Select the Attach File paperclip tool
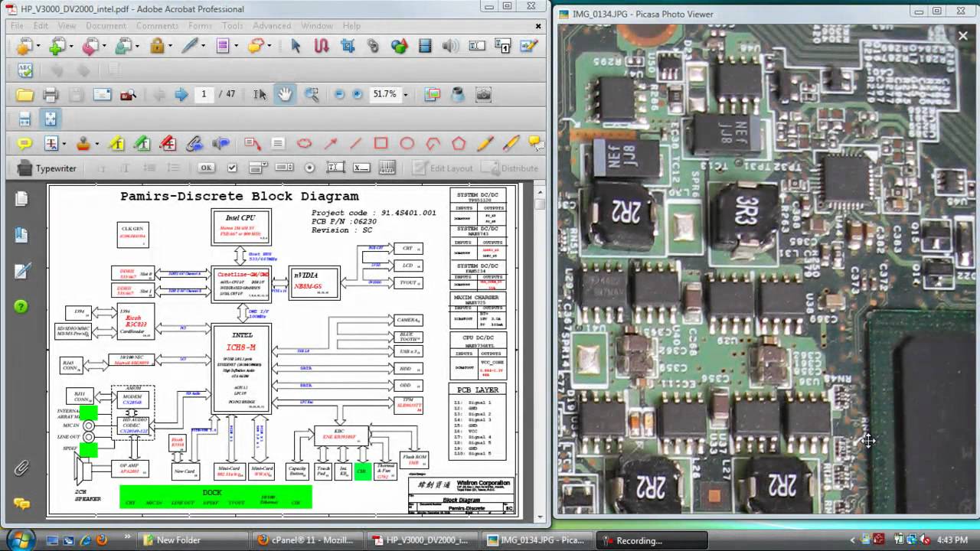The image size is (980, 551). [194, 144]
